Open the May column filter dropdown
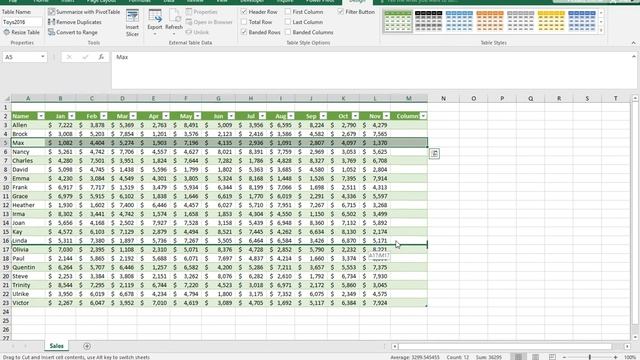This screenshot has height=360, width=640. [198, 116]
